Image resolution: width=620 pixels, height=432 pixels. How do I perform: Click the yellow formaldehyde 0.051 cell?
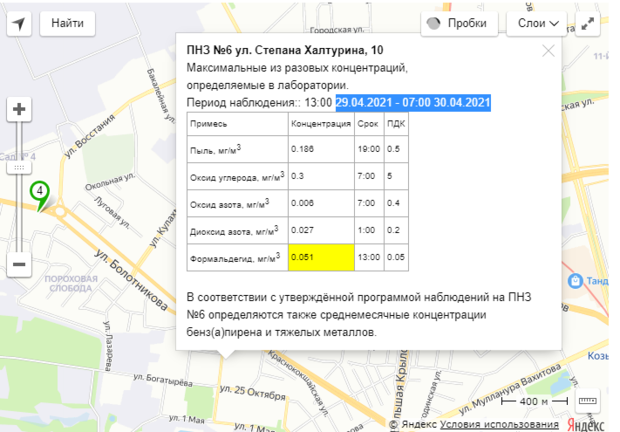(320, 257)
